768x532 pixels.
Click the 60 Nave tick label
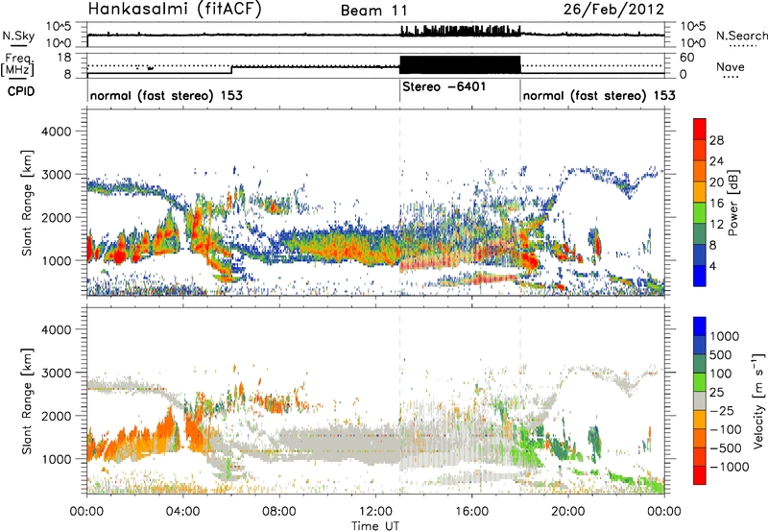tap(687, 58)
